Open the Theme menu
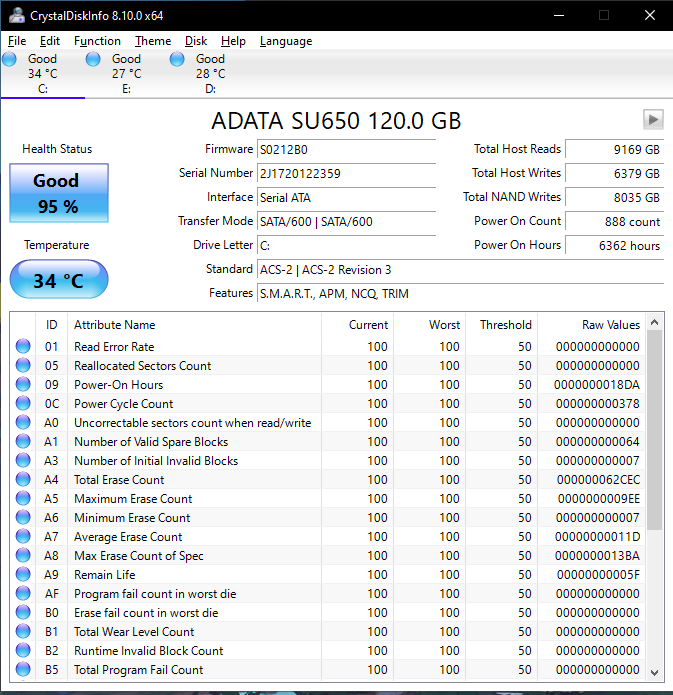The width and height of the screenshot is (673, 695). (x=153, y=41)
